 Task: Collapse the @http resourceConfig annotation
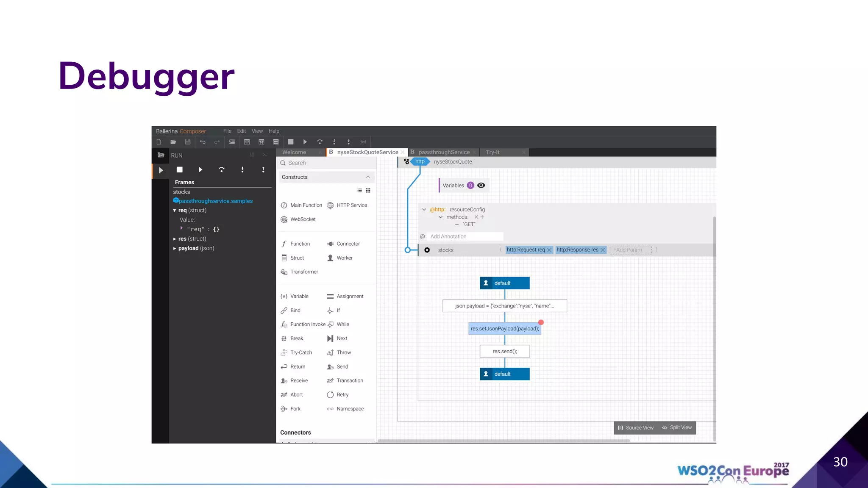[x=424, y=209]
